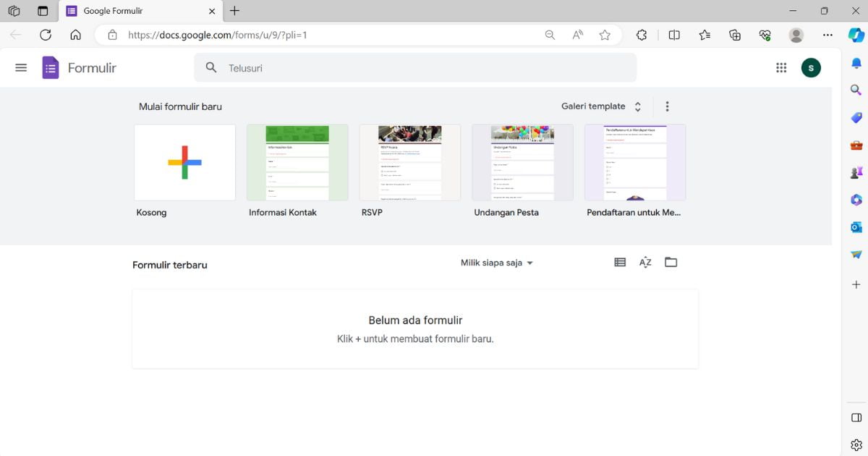Image resolution: width=868 pixels, height=456 pixels.
Task: Click the browser back arrow
Action: click(x=16, y=35)
